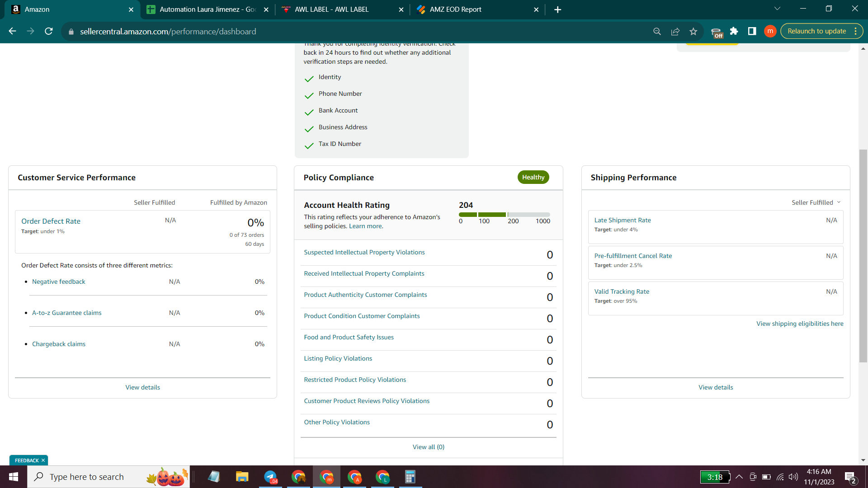Open Valid Tracking Rate link
The image size is (868, 488).
click(622, 291)
